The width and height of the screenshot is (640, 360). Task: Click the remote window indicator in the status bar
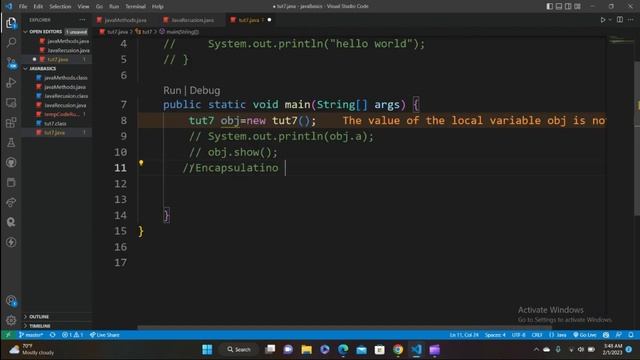8,335
